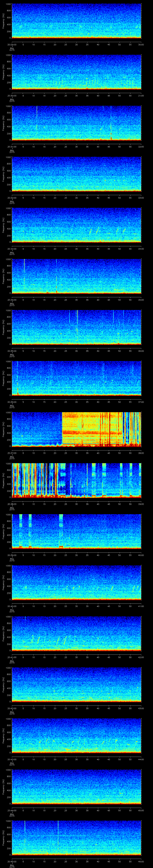The width and height of the screenshot is (153, 868).
Task: Click Frequency (Hz) axis label of 20:29:00 panel
Action: coord(3,21)
